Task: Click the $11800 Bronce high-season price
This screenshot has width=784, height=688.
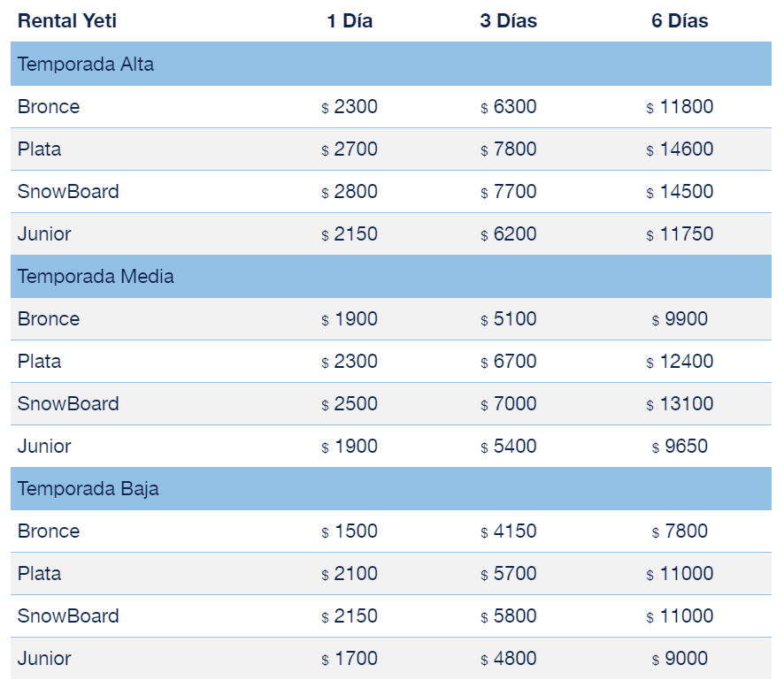Action: (x=680, y=107)
